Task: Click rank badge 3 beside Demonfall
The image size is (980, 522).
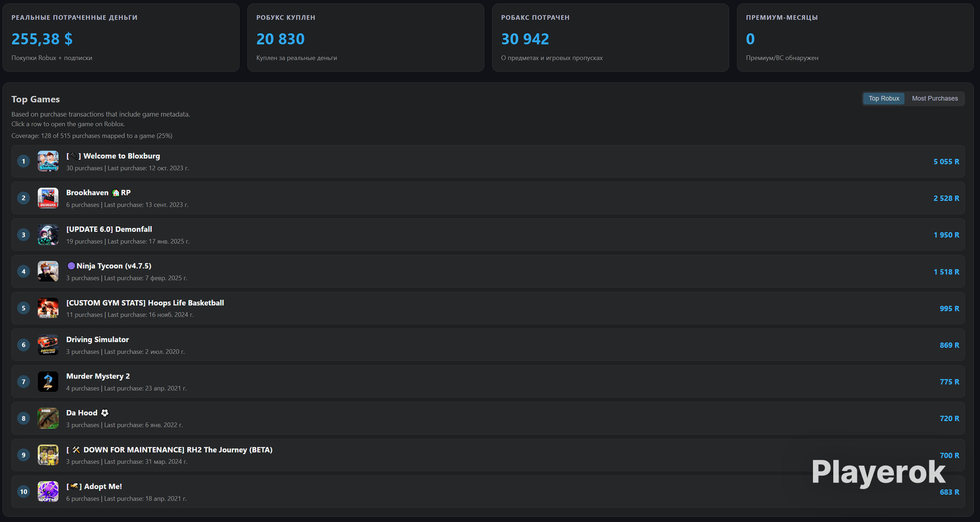Action: pos(23,235)
